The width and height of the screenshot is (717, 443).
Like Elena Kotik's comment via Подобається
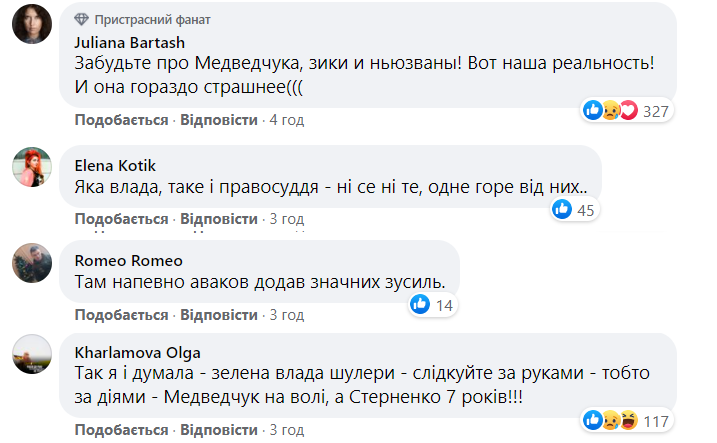(120, 218)
